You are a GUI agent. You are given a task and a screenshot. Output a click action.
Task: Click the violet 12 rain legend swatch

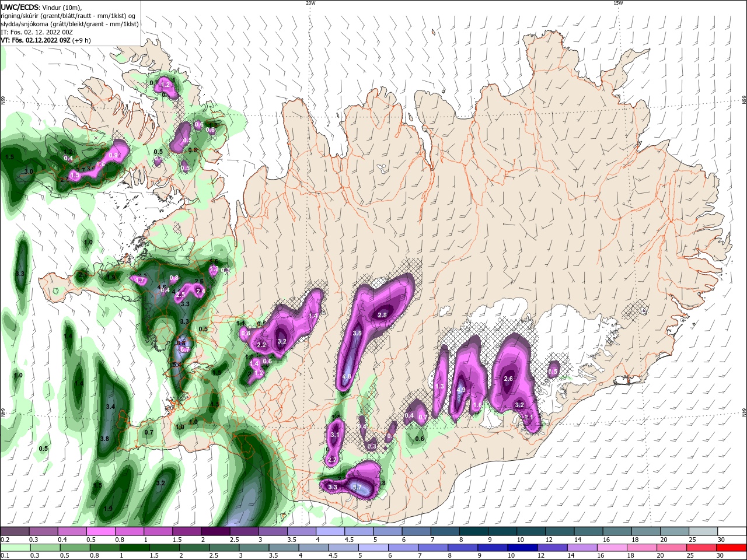pos(553,547)
